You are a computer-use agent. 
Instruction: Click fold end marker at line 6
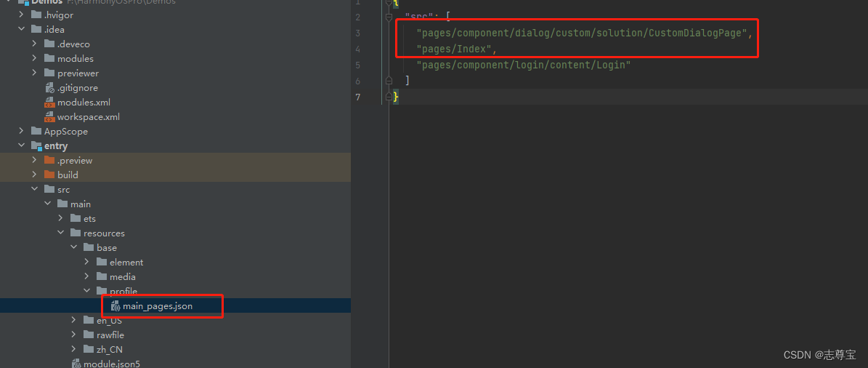tap(389, 81)
